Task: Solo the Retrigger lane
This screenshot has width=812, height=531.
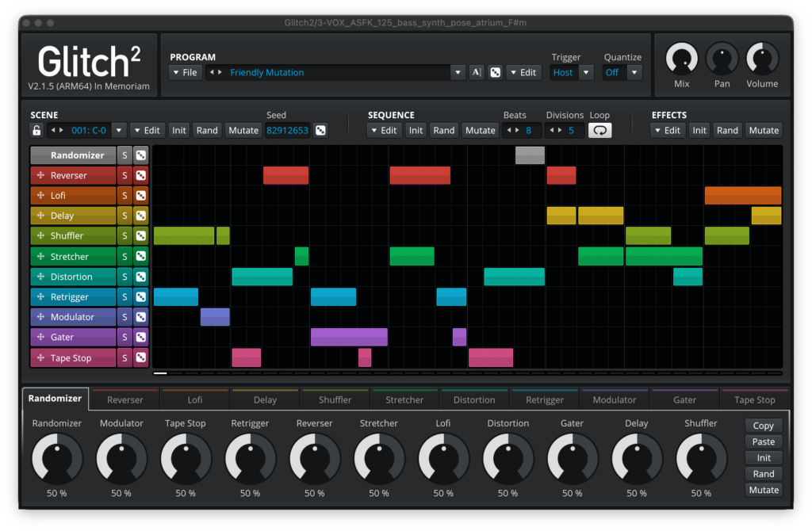Action: coord(124,297)
